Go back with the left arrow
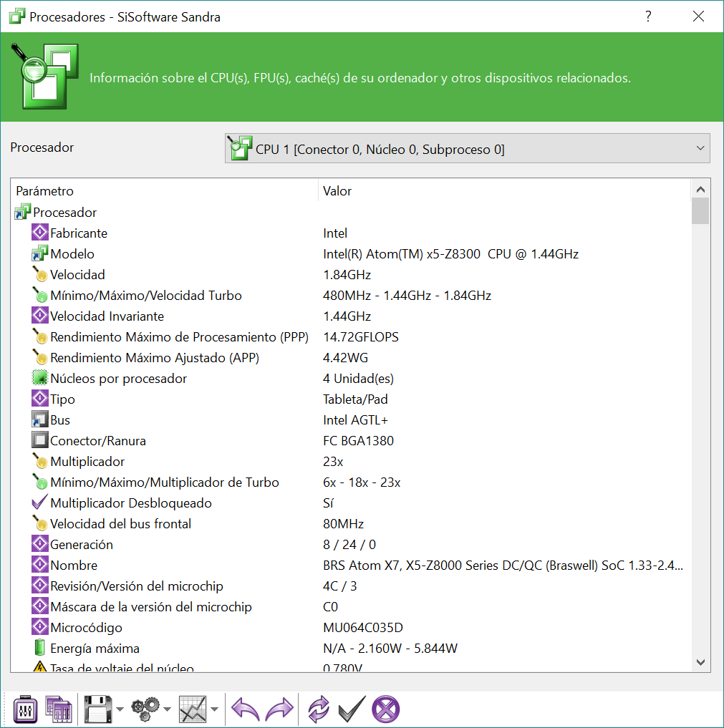724x728 pixels. click(x=245, y=709)
